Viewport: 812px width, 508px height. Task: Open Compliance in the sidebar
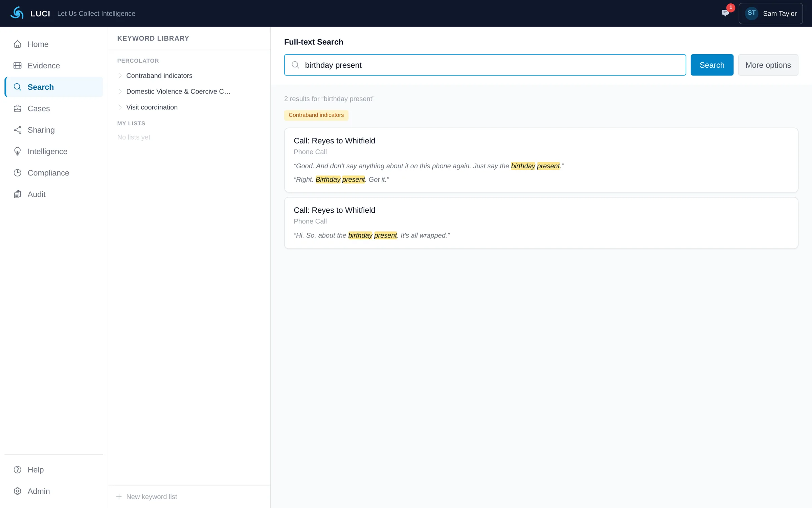coord(54,173)
